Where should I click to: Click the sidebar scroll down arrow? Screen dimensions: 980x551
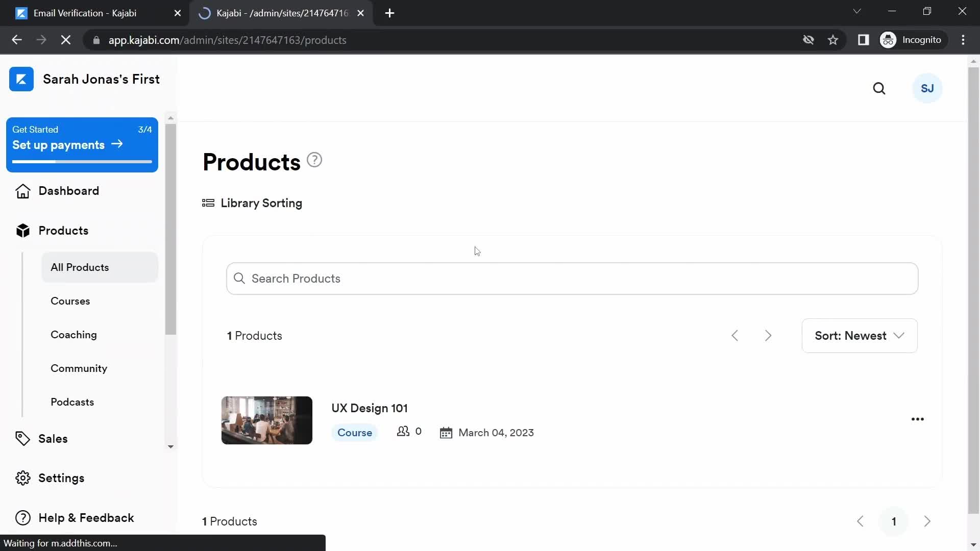171,447
